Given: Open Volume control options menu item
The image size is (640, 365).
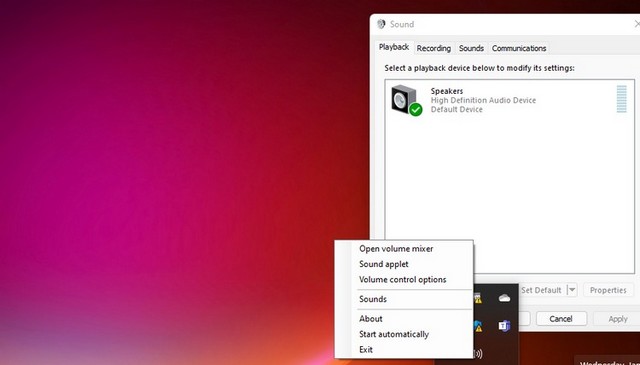Looking at the screenshot, I should pos(402,280).
